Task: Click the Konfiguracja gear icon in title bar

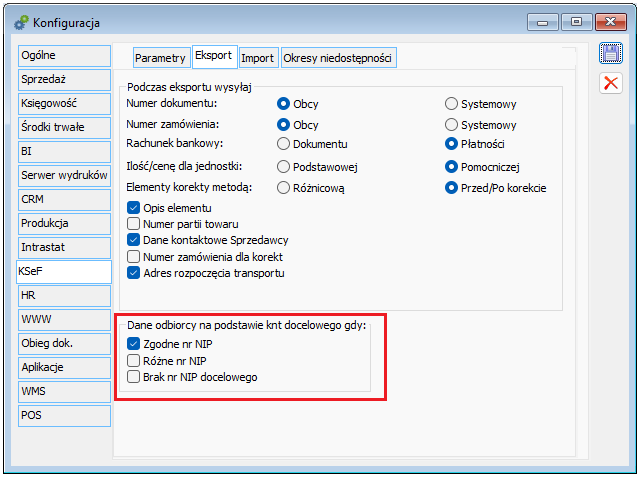Action: pos(20,21)
